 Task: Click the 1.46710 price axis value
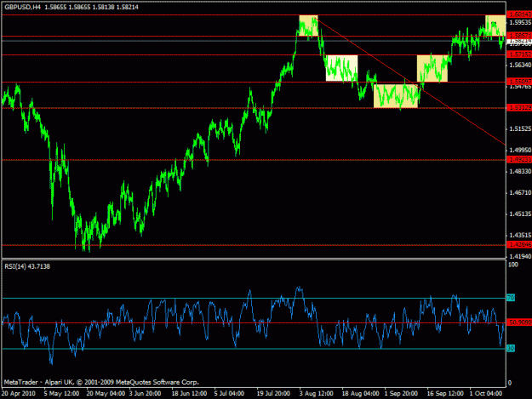(520, 192)
